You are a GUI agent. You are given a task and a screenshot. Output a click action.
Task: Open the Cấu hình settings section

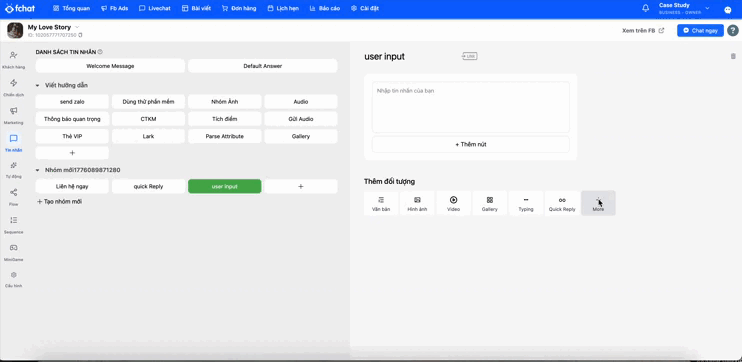coord(14,279)
